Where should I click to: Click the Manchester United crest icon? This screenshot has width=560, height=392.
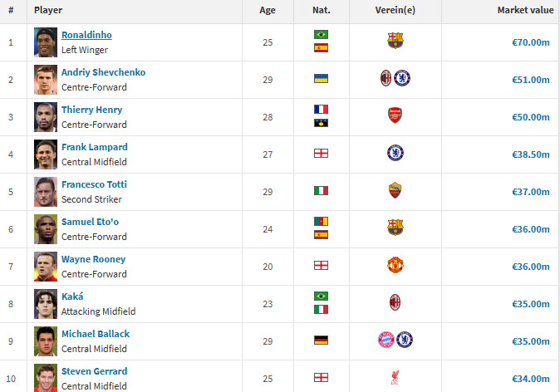[x=395, y=265]
